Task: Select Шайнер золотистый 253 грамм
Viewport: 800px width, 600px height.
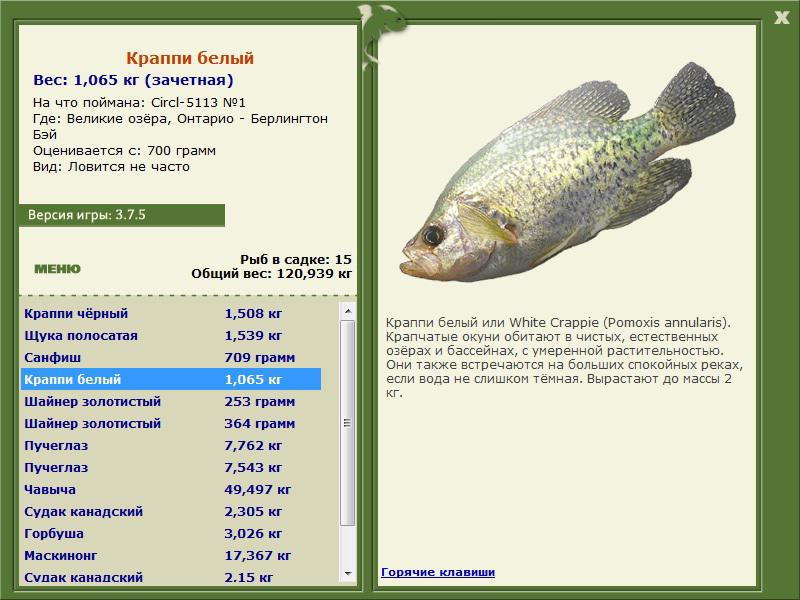Action: coord(171,401)
